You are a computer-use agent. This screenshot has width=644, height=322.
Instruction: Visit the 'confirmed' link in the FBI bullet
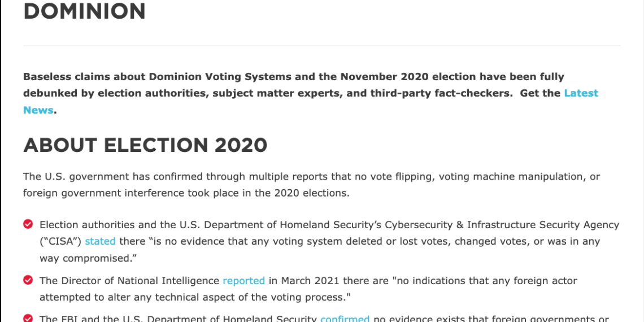[345, 319]
